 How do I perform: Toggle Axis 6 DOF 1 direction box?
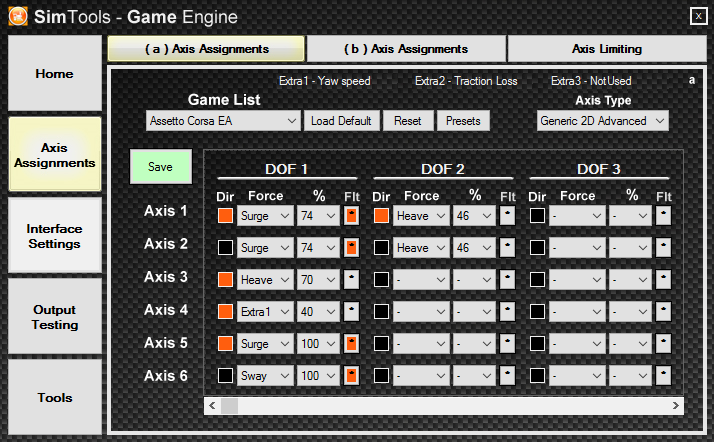[x=225, y=376]
